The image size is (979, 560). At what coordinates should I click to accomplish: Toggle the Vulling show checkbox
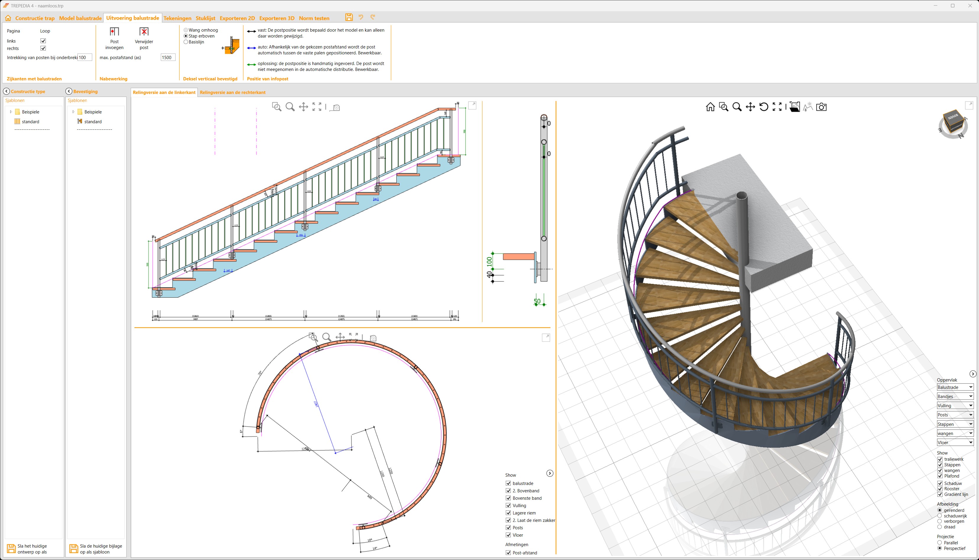(x=508, y=505)
